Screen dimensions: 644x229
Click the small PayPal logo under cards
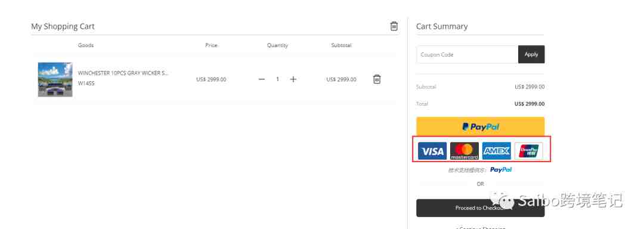501,169
